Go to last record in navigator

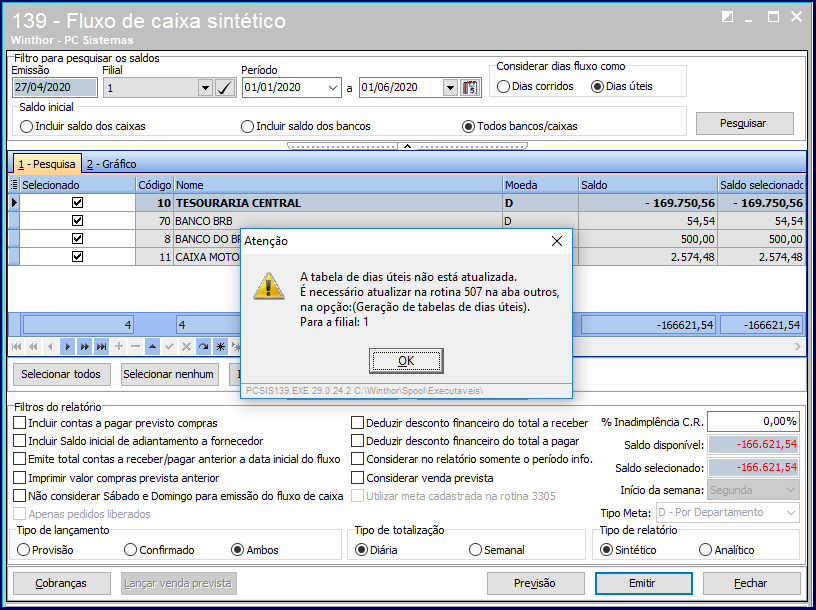click(101, 347)
